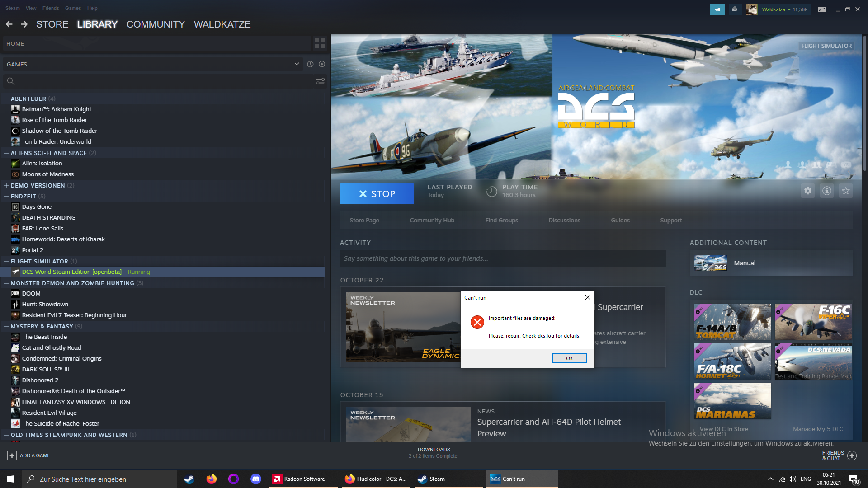868x488 pixels.
Task: Click the STOP button for DCS World
Action: 377,194
